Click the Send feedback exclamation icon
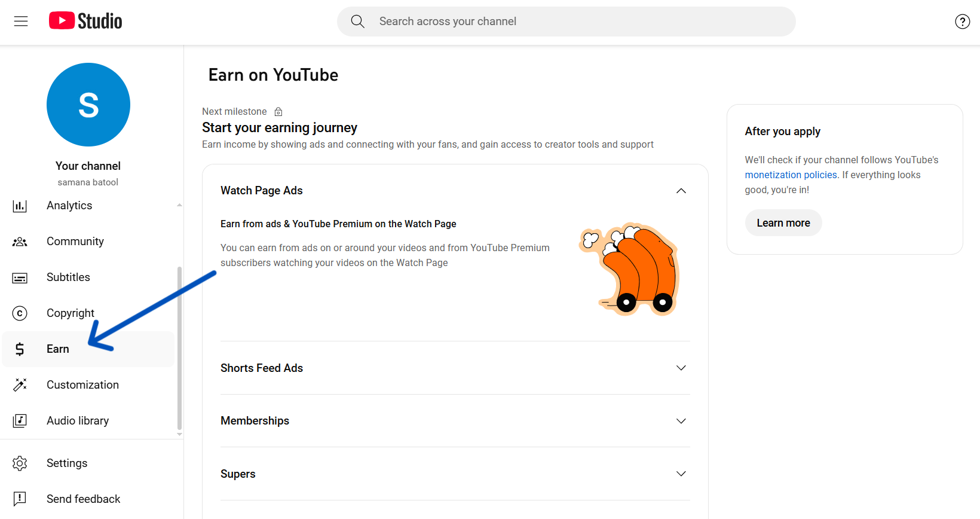Screen dimensions: 980x519 click(20, 499)
